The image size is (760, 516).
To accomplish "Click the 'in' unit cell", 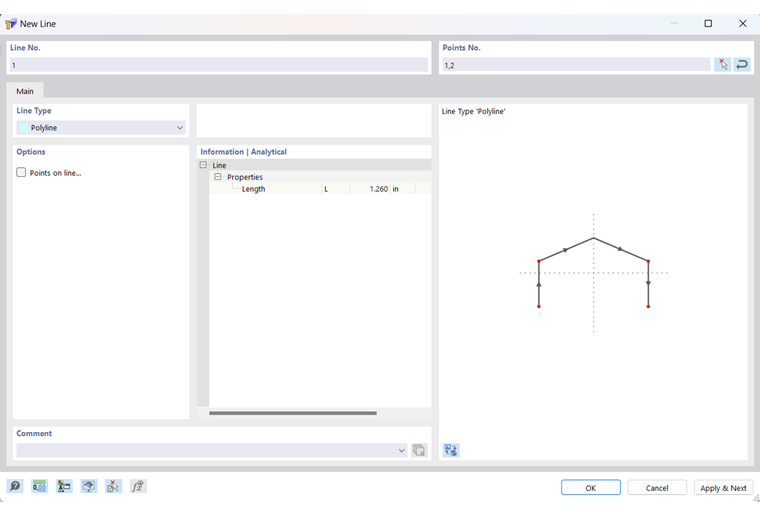I will point(403,188).
